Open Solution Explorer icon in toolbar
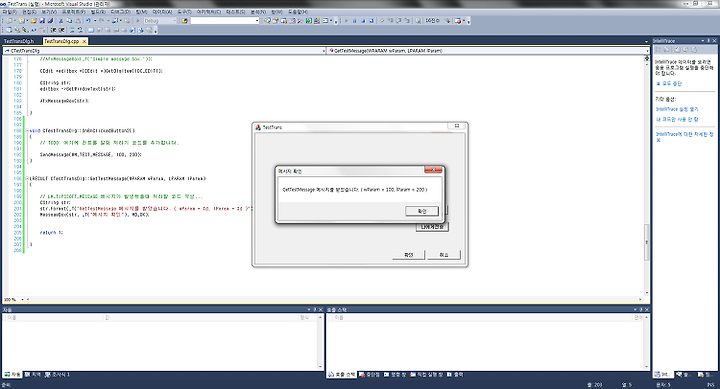The width and height of the screenshot is (720, 389). 267,21
